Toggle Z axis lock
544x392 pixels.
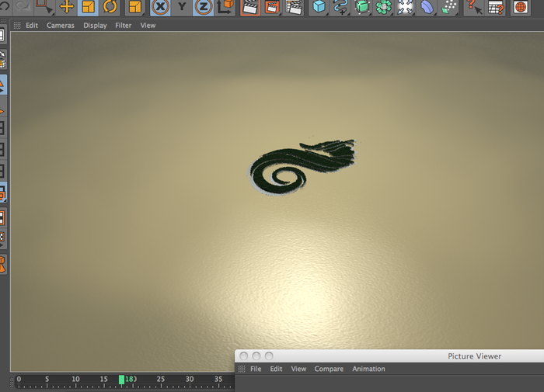point(204,6)
